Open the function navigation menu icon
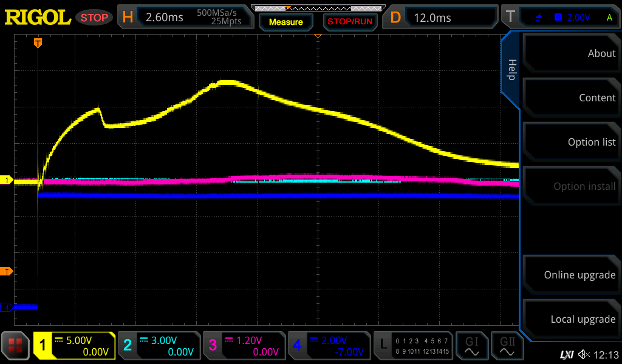The width and height of the screenshot is (622, 364). (15, 346)
